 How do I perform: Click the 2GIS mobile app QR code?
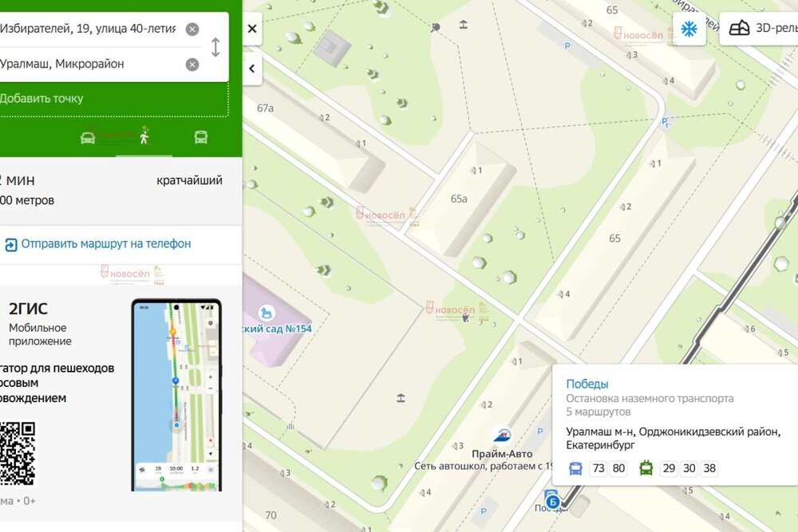click(17, 454)
